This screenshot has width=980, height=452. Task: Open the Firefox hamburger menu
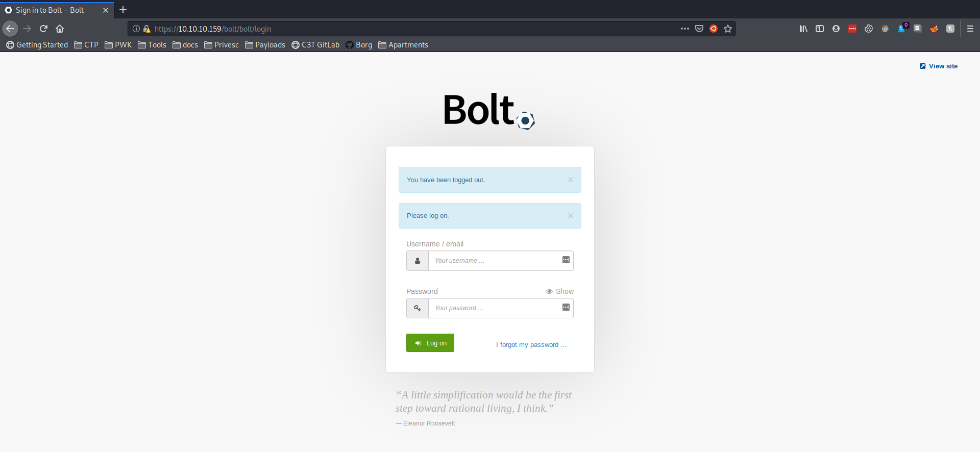click(970, 29)
